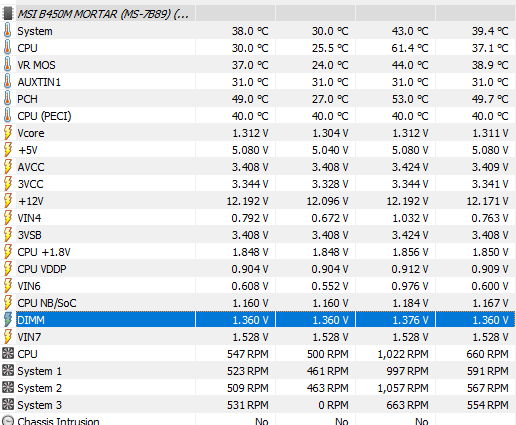Click the 31.0 °C AUXTIN1 current value
Image resolution: width=516 pixels, height=425 pixels.
[250, 82]
